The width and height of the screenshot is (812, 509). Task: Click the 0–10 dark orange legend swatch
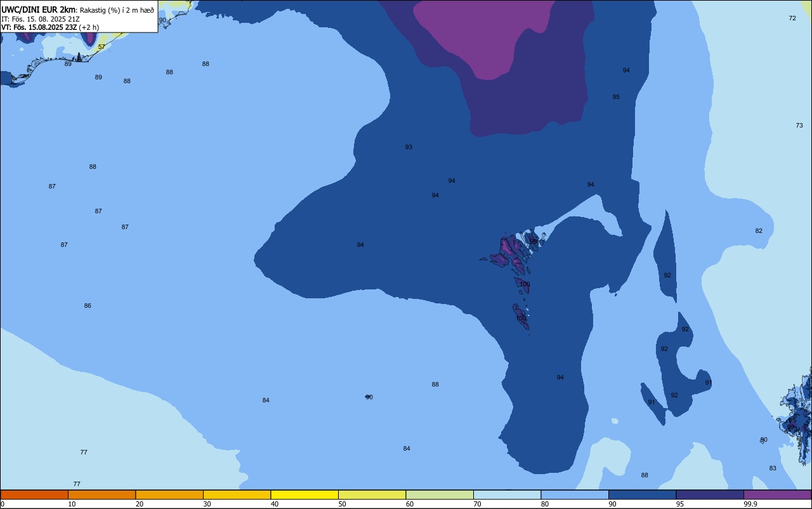pos(34,494)
